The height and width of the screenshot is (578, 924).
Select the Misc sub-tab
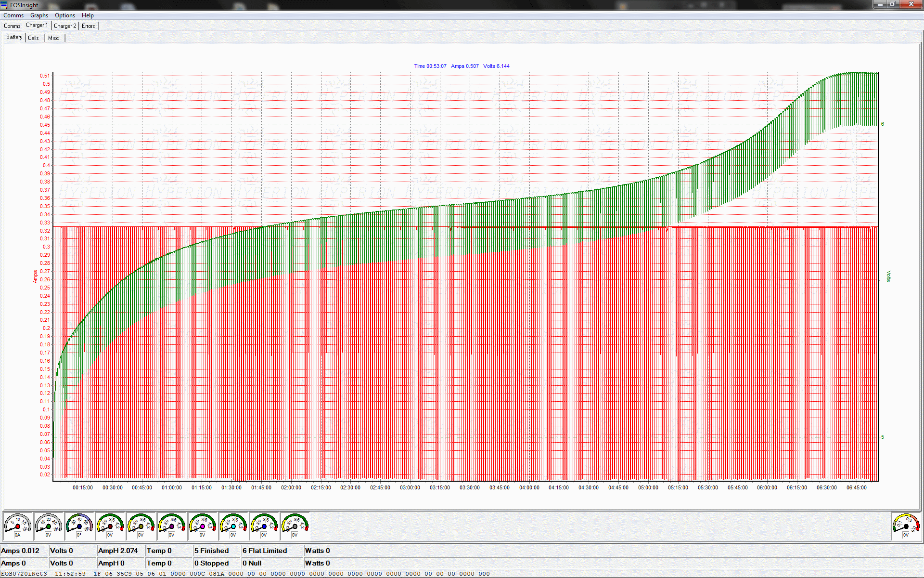(53, 38)
